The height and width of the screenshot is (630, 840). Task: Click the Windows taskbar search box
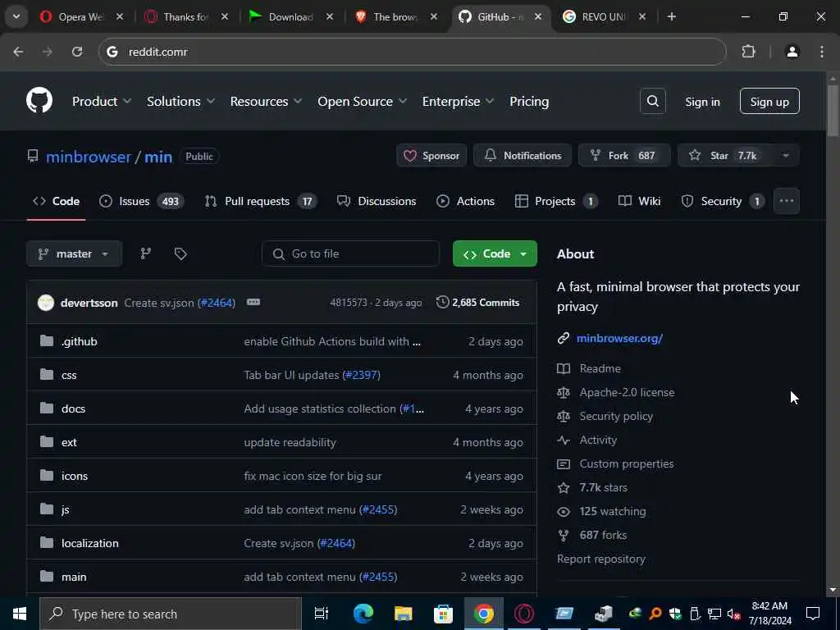[171, 614]
